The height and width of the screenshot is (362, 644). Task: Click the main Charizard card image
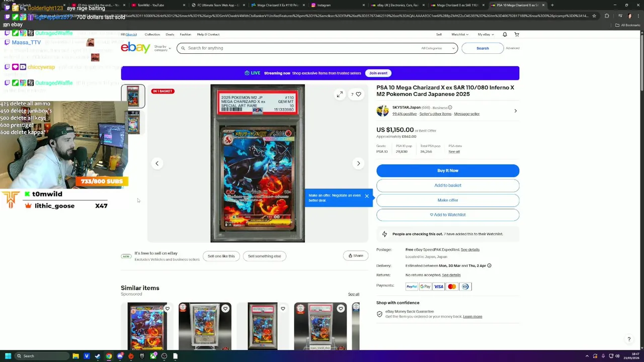pos(258,163)
